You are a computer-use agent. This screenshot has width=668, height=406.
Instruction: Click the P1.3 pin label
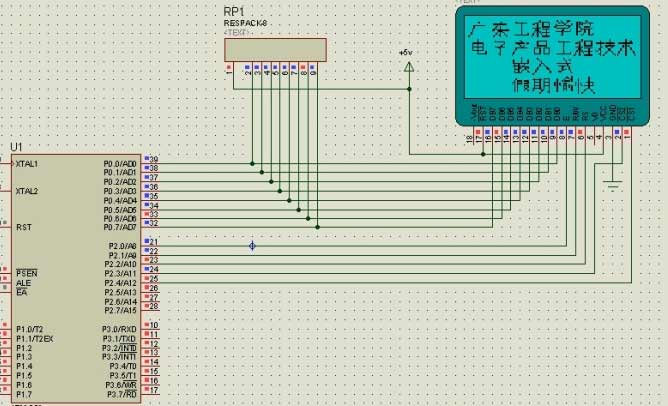tap(24, 357)
